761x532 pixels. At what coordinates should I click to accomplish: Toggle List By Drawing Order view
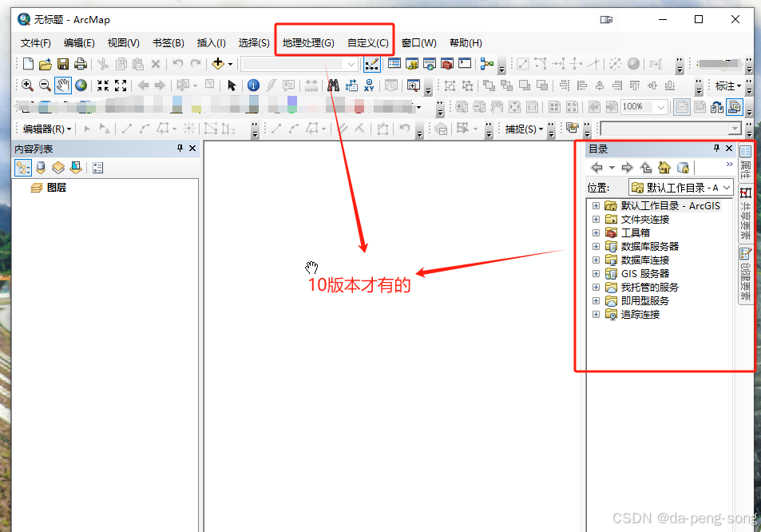click(23, 168)
